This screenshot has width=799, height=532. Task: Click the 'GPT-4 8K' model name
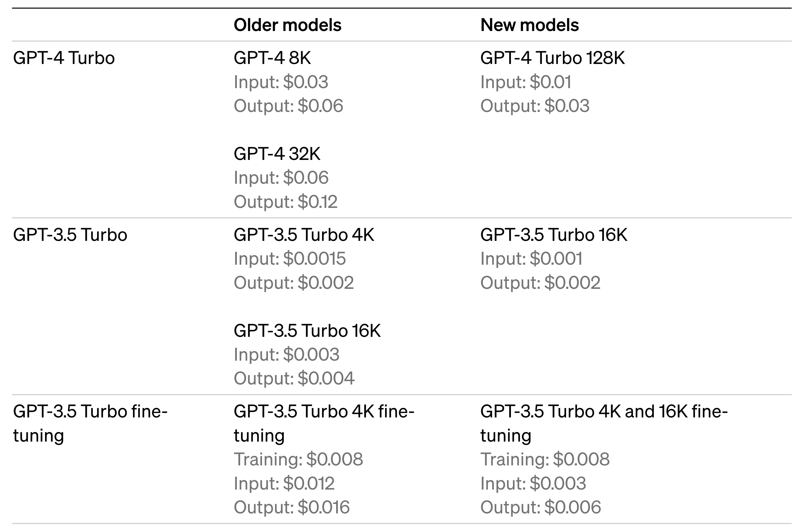[272, 58]
